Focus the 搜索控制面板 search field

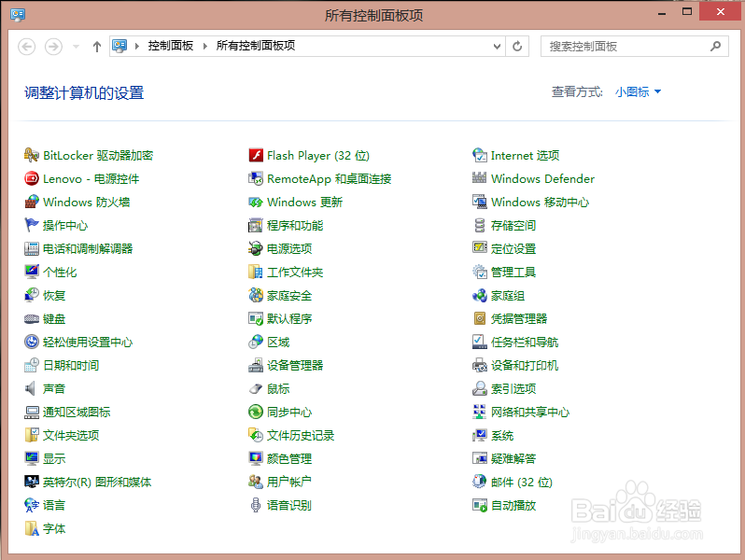pyautogui.click(x=634, y=46)
